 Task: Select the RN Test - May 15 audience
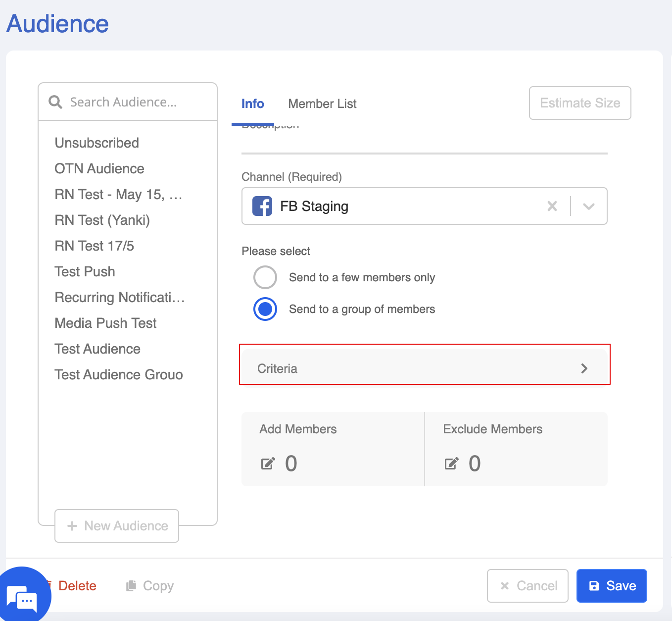click(118, 194)
